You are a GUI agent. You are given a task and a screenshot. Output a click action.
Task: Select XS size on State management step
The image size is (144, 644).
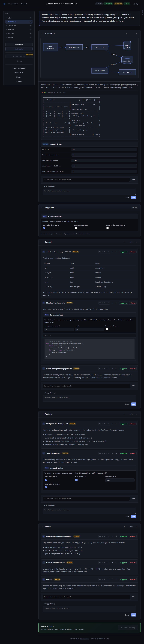point(100,453)
